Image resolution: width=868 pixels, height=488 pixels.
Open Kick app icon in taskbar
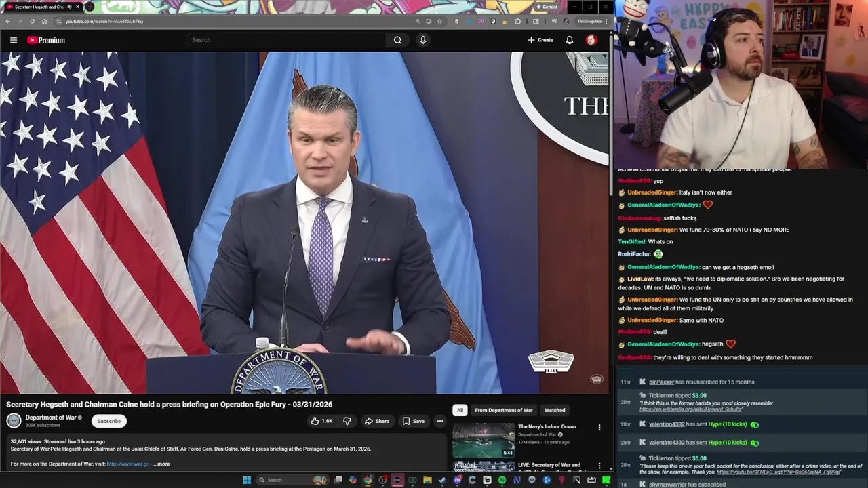coord(606,480)
